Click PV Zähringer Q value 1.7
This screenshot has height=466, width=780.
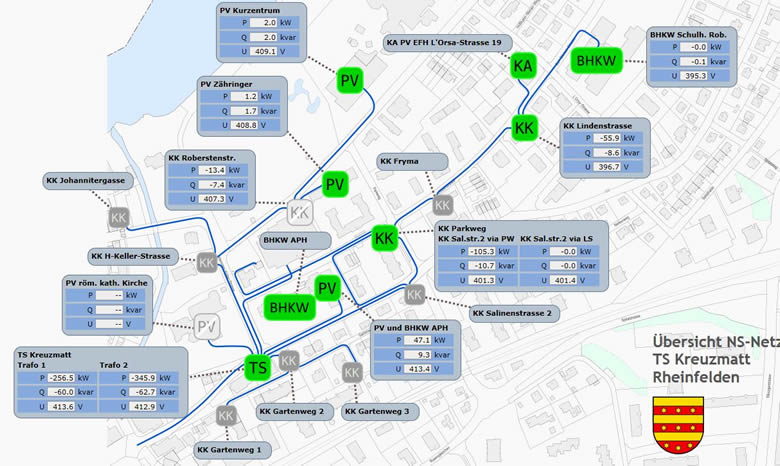coord(244,111)
